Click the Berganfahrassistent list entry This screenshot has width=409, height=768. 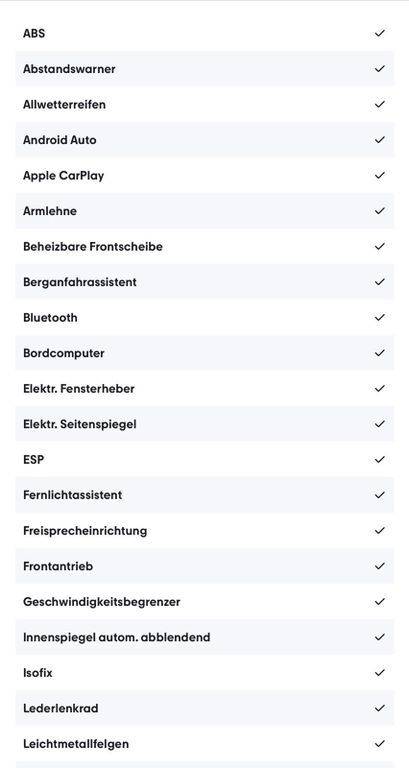205,282
